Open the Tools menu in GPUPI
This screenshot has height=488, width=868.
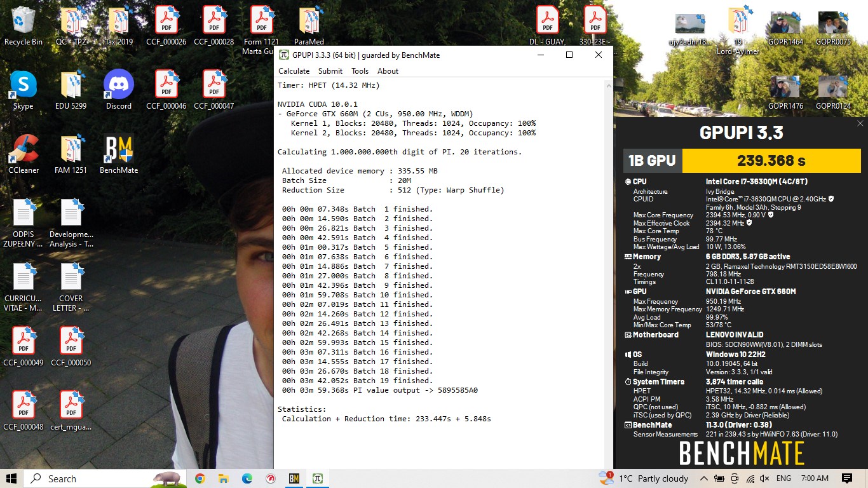(360, 71)
